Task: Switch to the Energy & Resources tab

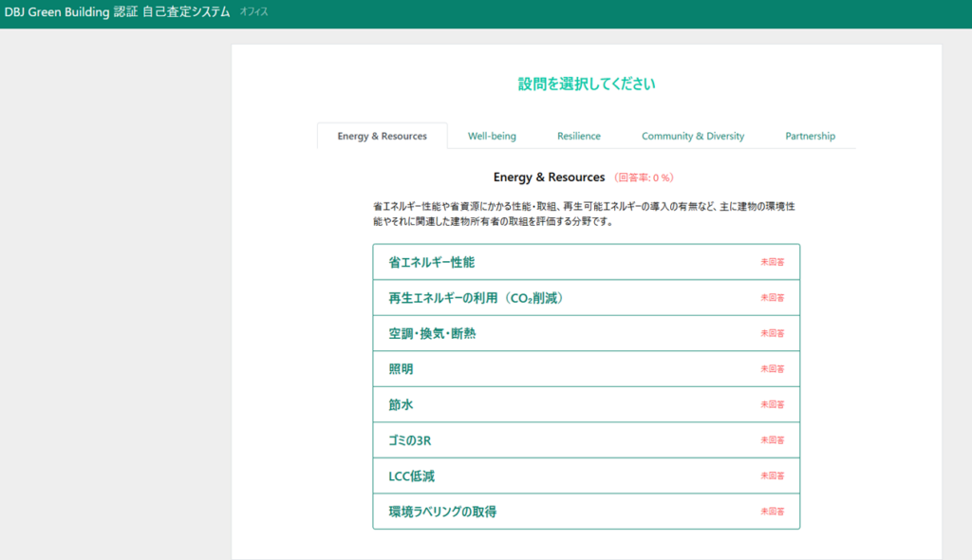Action: point(382,136)
